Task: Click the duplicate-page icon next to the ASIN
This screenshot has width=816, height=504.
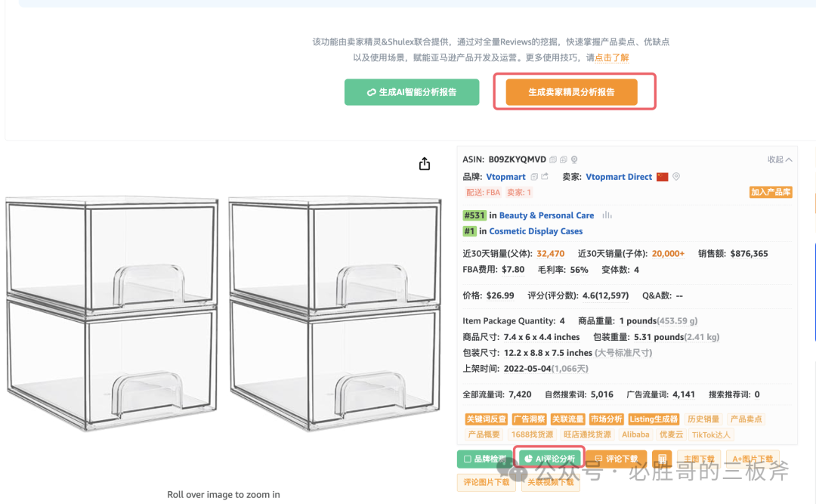Action: [564, 159]
